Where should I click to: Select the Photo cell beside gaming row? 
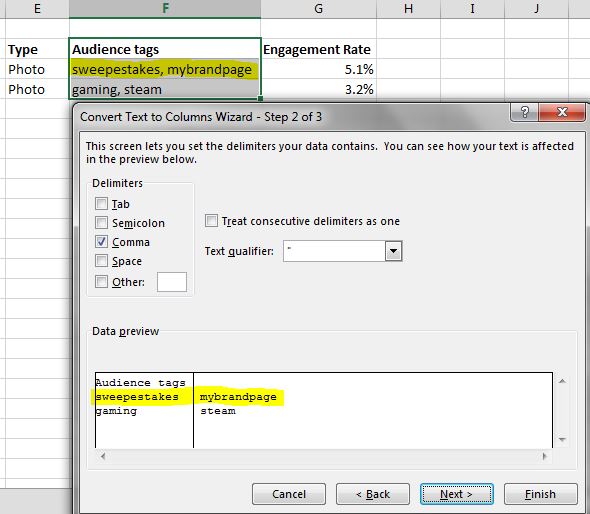tap(37, 89)
